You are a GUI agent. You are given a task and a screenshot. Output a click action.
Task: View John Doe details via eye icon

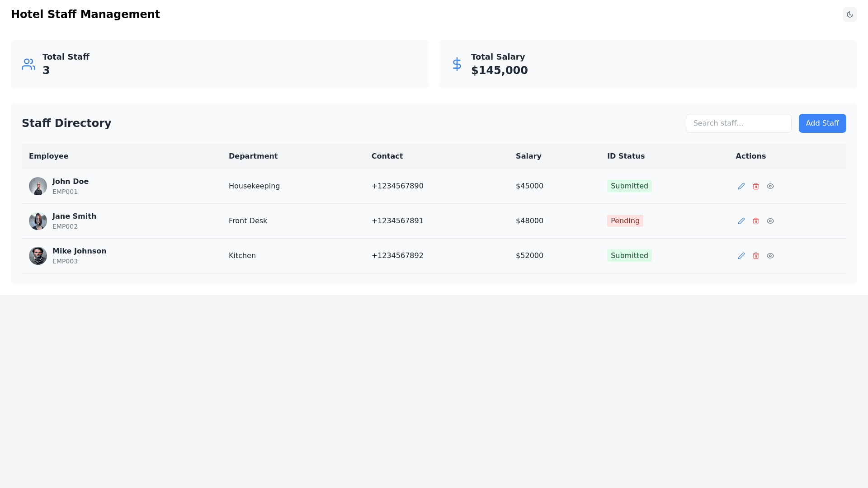pos(770,186)
